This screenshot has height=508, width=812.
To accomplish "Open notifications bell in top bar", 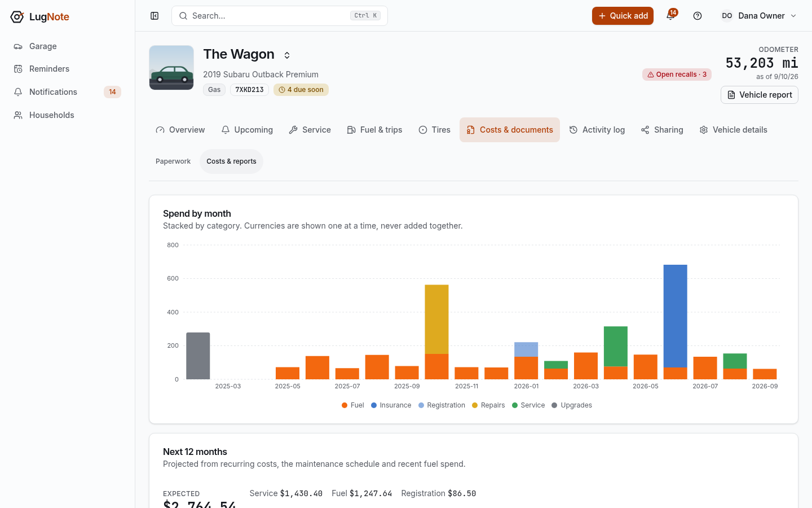I will [670, 16].
